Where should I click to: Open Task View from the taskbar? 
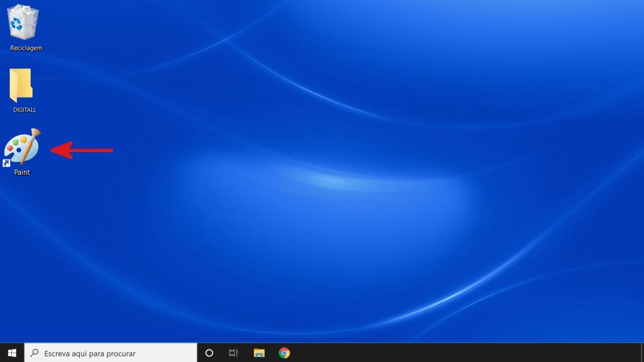[x=233, y=353]
